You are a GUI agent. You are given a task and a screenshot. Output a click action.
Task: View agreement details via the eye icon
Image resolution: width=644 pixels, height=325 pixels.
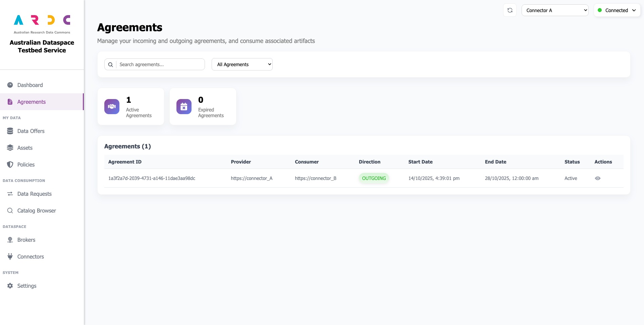597,178
